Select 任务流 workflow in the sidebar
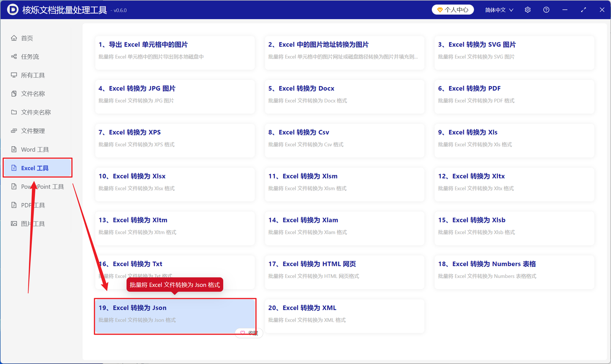 click(x=32, y=56)
